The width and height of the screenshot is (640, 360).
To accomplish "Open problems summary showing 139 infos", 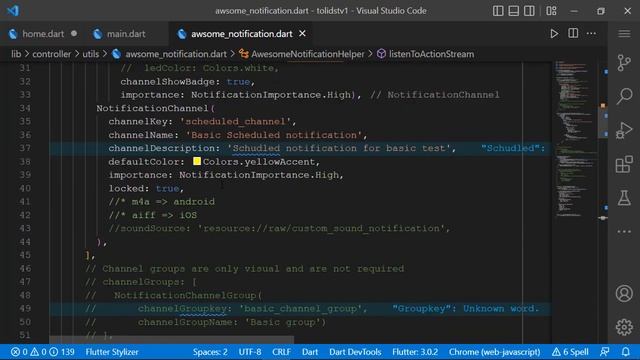I will click(x=43, y=352).
